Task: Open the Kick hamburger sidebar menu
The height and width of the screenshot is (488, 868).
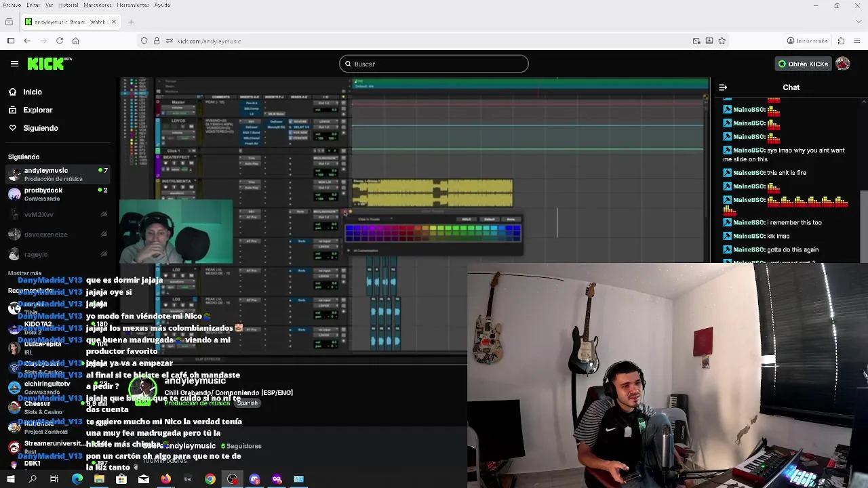Action: tap(14, 64)
